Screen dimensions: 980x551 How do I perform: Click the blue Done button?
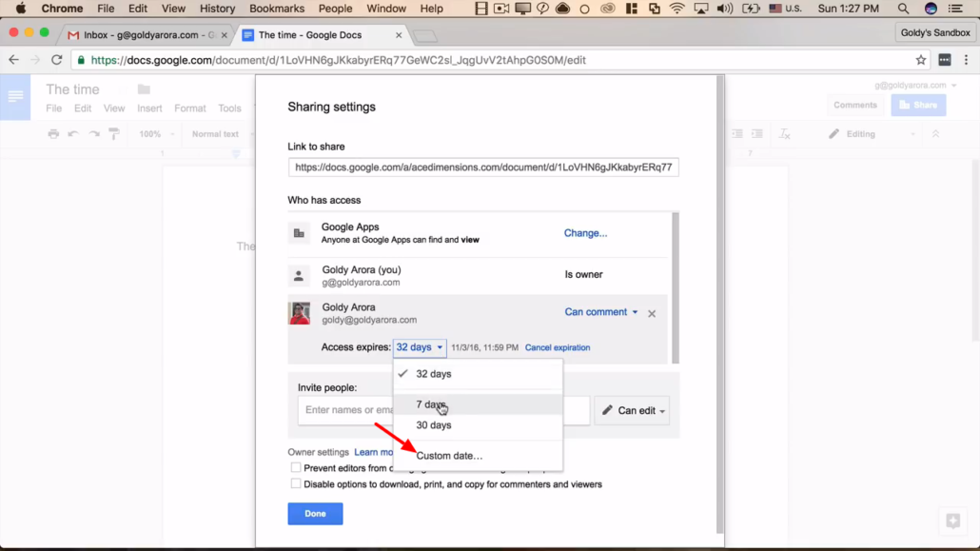point(315,514)
